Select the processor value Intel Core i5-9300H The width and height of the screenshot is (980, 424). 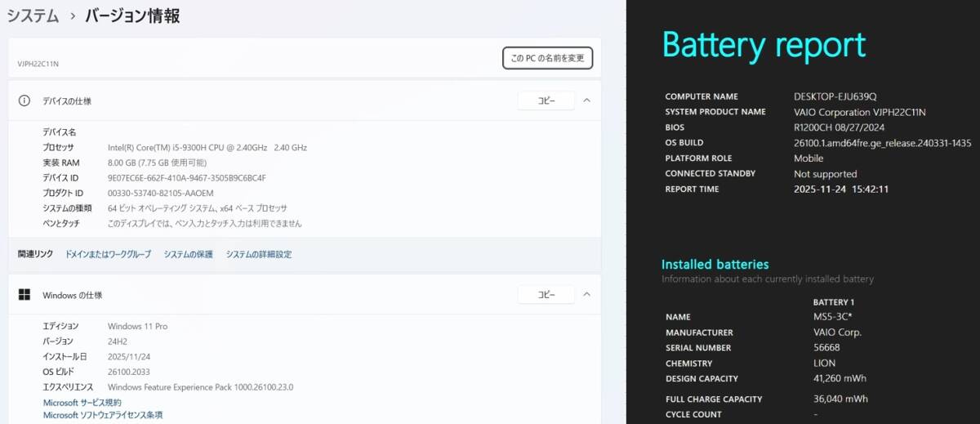pyautogui.click(x=207, y=148)
